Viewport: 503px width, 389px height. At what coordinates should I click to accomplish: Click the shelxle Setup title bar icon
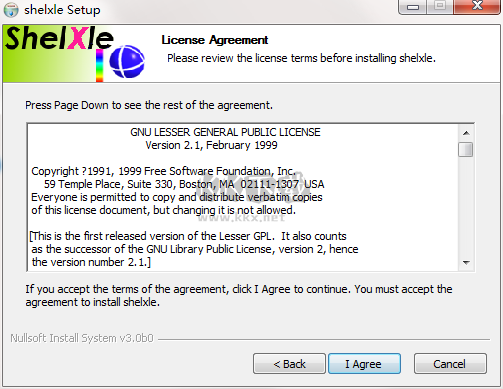click(11, 10)
